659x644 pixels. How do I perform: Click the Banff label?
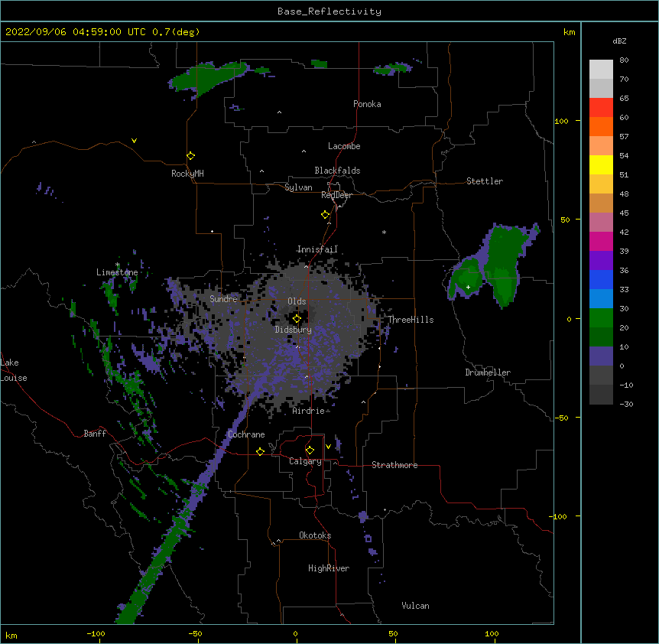95,434
